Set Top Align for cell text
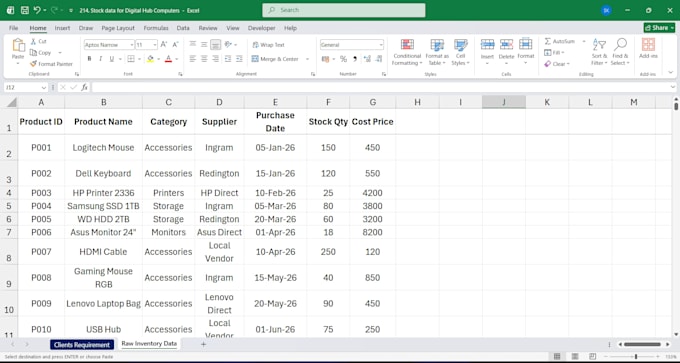This screenshot has height=363, width=680. point(193,45)
